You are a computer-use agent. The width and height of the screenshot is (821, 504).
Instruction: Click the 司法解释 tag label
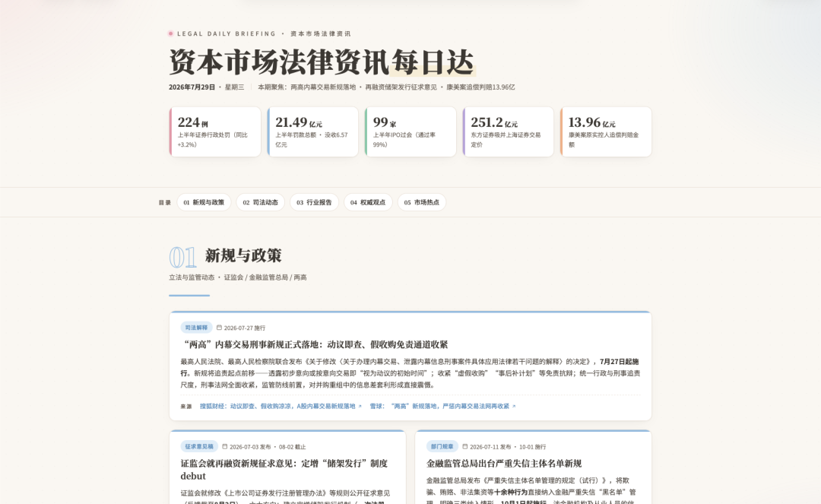coord(196,328)
